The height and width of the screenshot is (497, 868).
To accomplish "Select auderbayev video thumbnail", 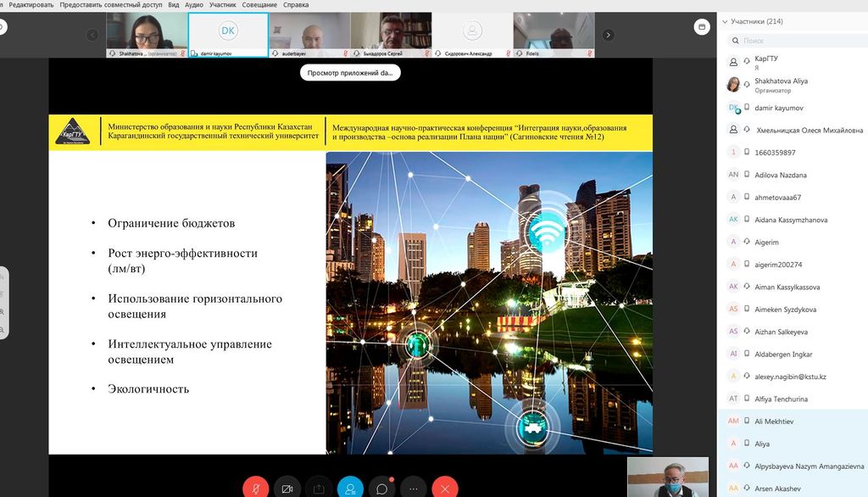I will click(309, 35).
